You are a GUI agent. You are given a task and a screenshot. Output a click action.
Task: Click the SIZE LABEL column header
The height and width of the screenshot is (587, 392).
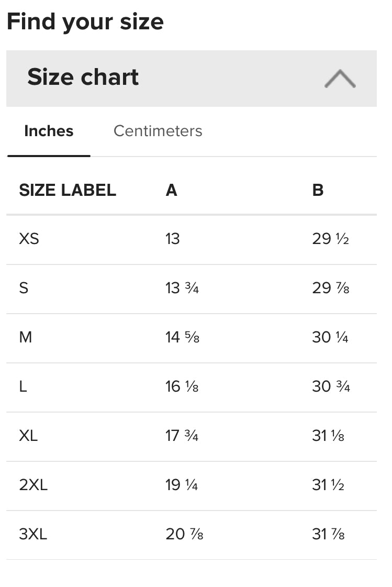(x=68, y=190)
